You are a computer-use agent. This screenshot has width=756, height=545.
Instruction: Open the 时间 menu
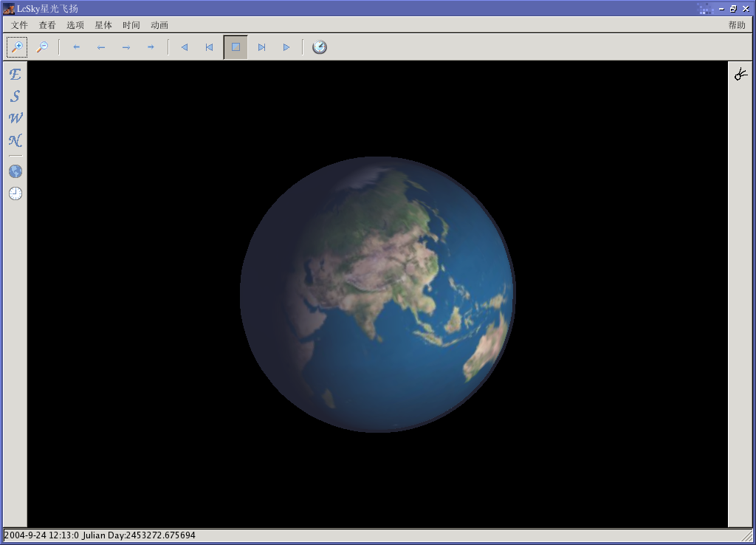(x=131, y=25)
